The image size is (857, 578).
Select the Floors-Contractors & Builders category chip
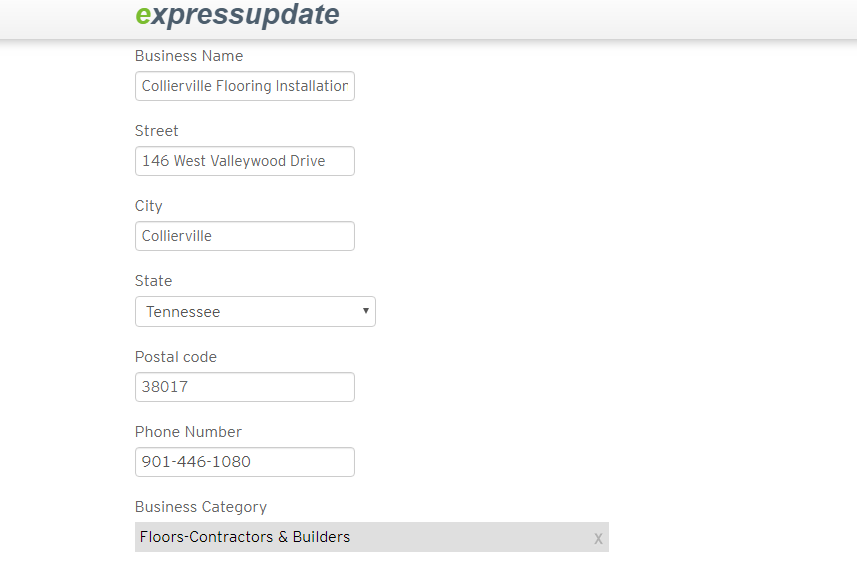(x=372, y=537)
